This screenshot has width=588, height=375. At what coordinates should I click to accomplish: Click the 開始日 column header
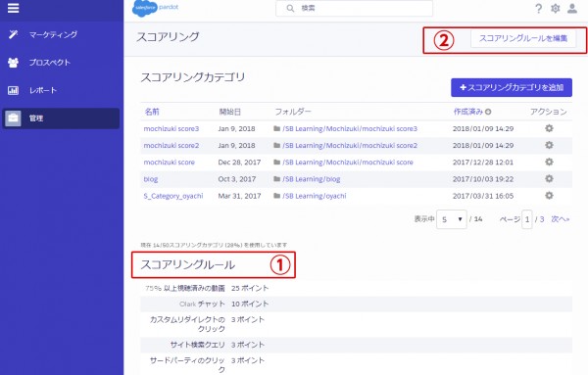[230, 112]
